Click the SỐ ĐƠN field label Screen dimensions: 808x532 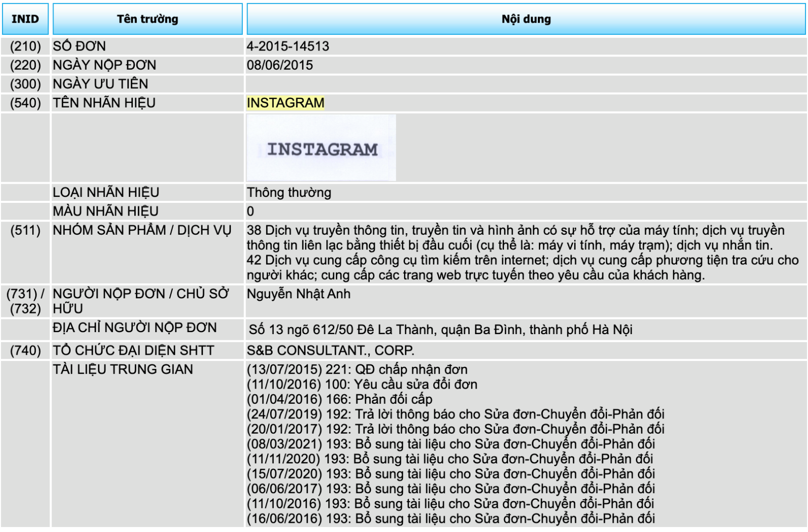(x=79, y=46)
